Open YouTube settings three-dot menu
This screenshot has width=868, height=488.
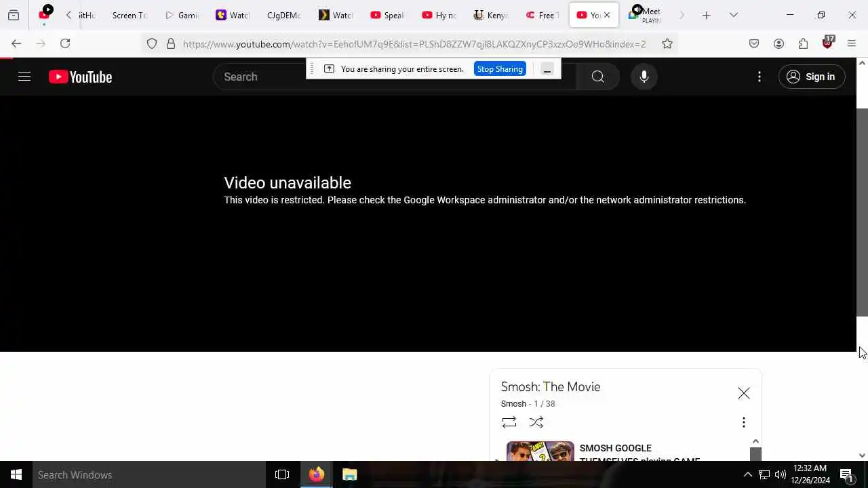[x=759, y=77]
